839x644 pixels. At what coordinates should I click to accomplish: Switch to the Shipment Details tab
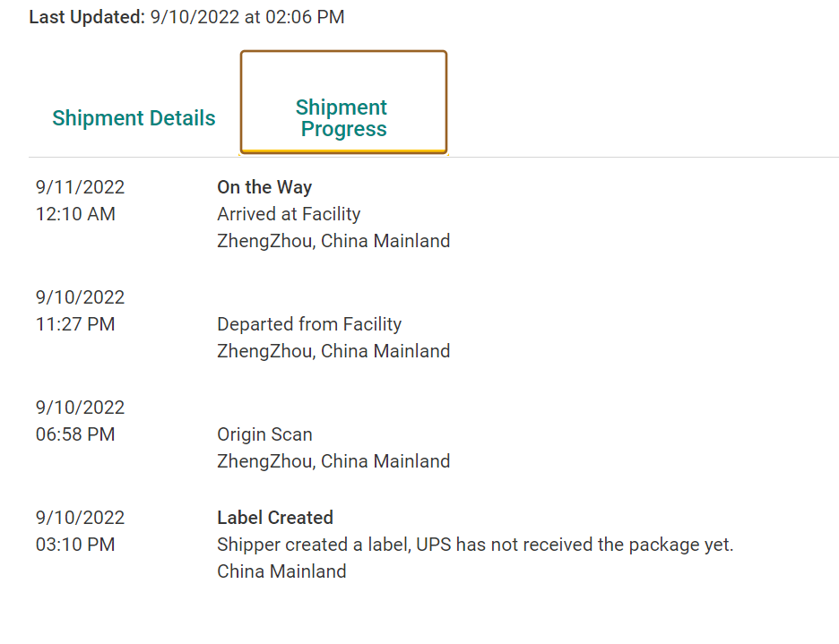(134, 118)
